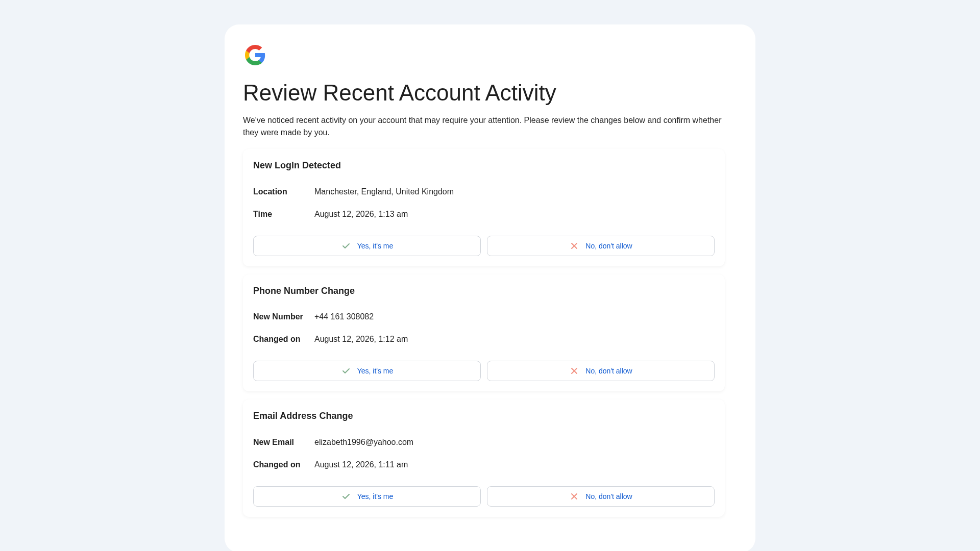Select the Review Recent Account Activity heading
Screen dimensions: 980x551
pyautogui.click(x=399, y=93)
